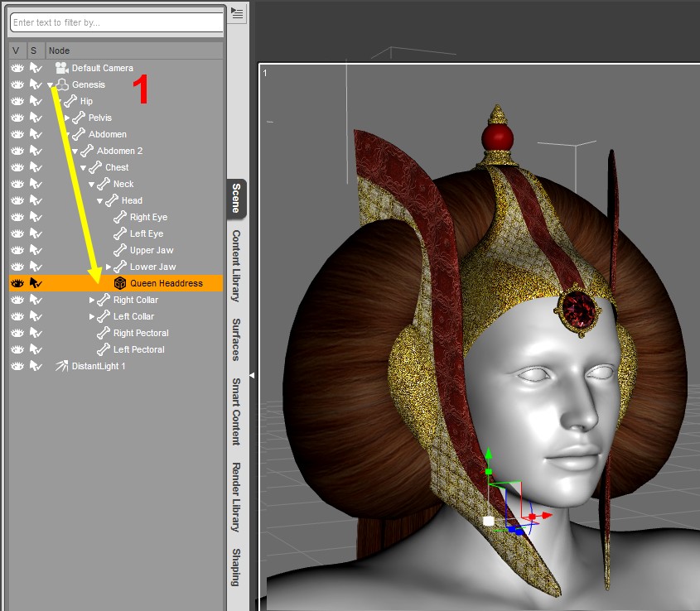This screenshot has width=700, height=611.
Task: Open the Render Library tab
Action: pyautogui.click(x=236, y=498)
